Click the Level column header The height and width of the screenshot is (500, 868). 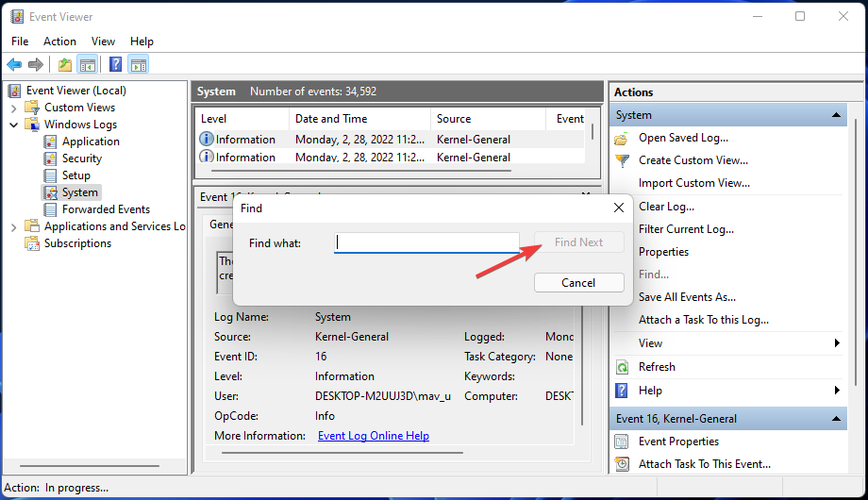(x=242, y=119)
